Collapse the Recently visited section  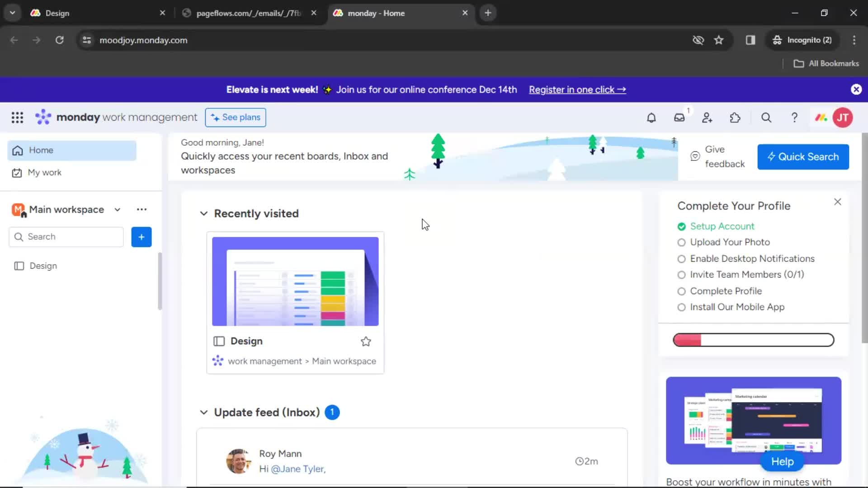(x=203, y=213)
